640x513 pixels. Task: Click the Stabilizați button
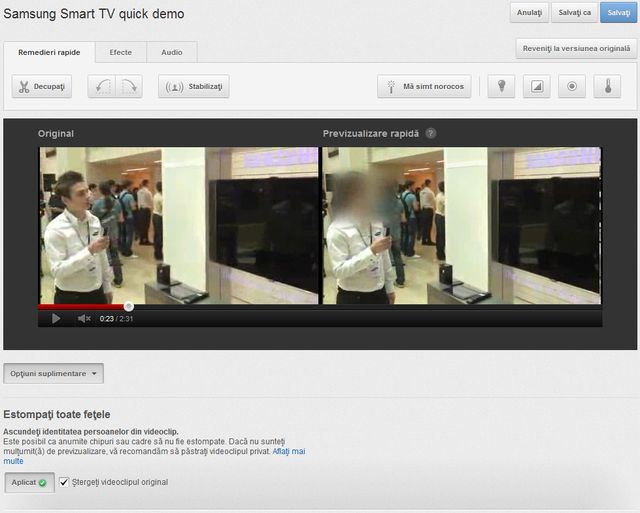click(193, 87)
